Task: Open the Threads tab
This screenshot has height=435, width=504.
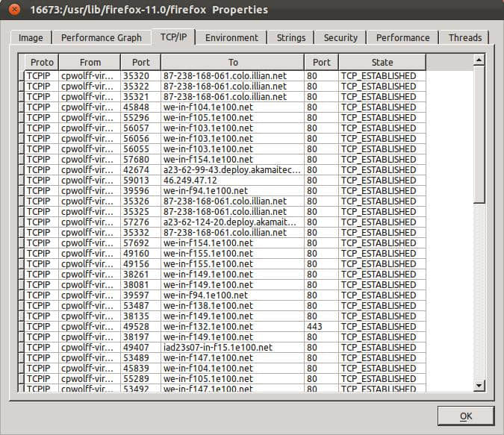Action: tap(464, 37)
